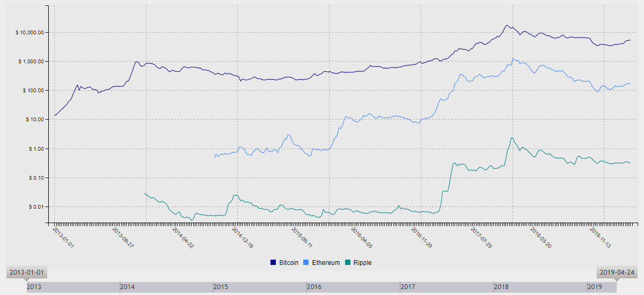Screen dimensions: 644x295
Task: Toggle the Ripple legend entry
Action: pyautogui.click(x=358, y=263)
